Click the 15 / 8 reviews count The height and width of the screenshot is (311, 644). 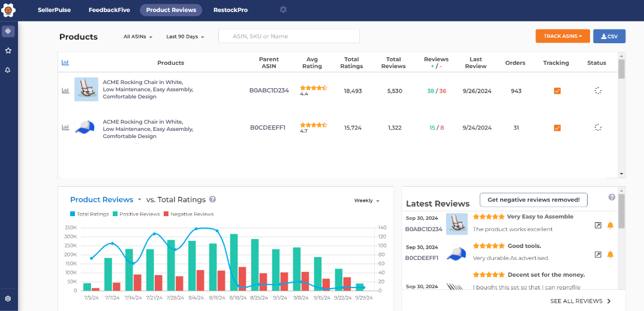[437, 128]
